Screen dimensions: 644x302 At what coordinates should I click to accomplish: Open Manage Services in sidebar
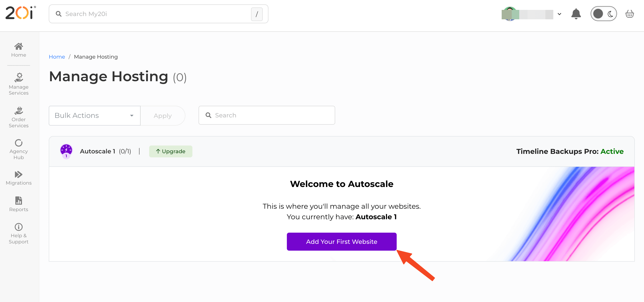tap(18, 84)
